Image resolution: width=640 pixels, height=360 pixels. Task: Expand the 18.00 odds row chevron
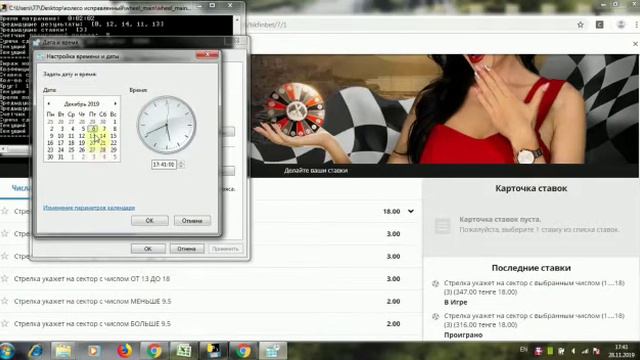pos(411,211)
